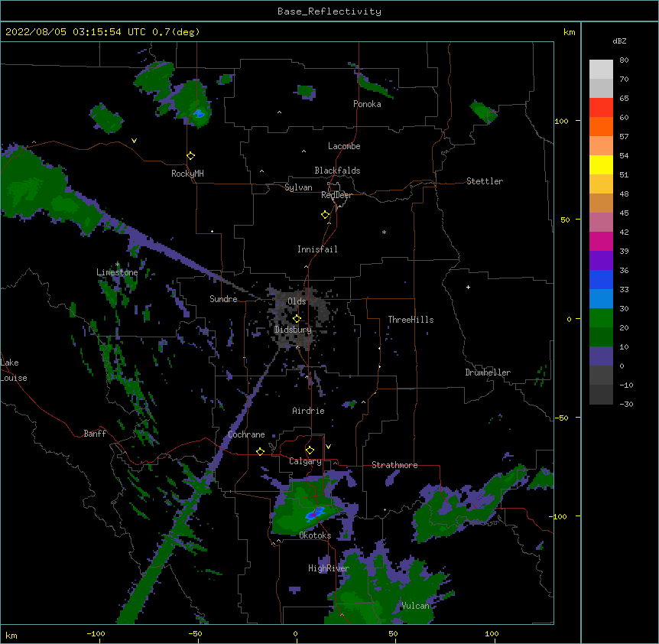Click the Lacombe label
Image resolution: width=659 pixels, height=644 pixels.
click(344, 146)
